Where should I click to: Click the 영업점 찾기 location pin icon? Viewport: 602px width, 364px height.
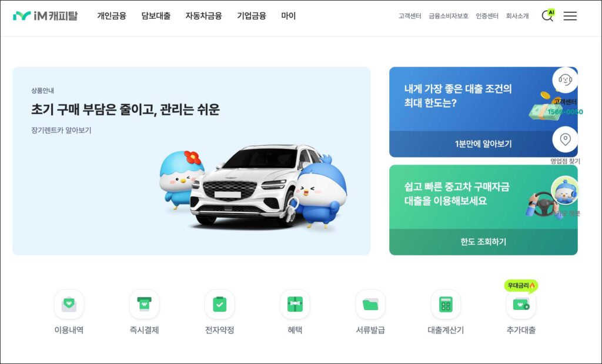[565, 139]
